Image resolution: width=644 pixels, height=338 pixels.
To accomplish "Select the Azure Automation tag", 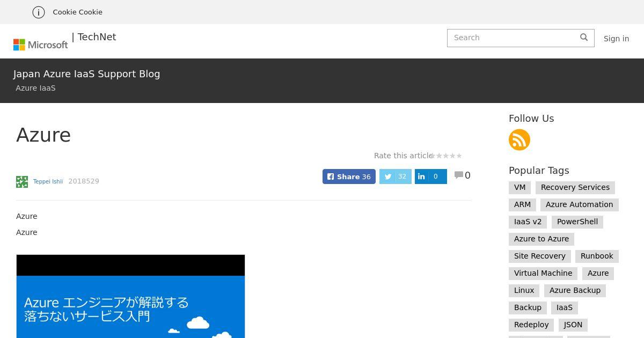I will (580, 204).
